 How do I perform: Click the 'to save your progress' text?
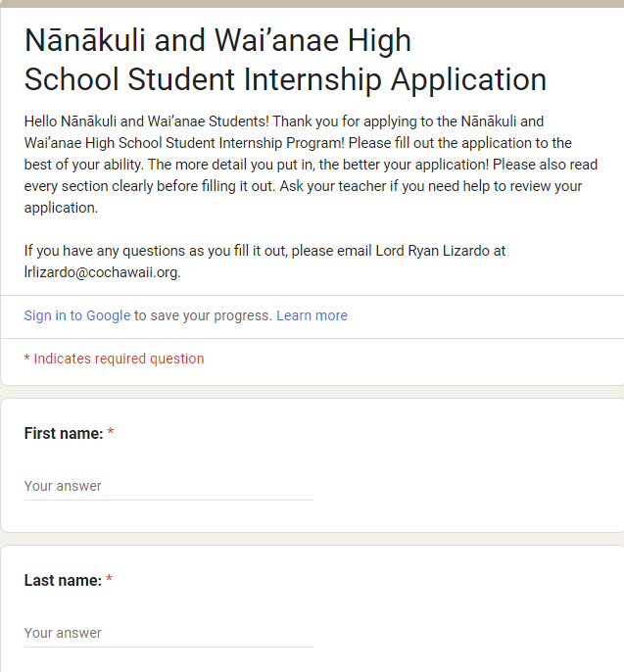(x=203, y=315)
